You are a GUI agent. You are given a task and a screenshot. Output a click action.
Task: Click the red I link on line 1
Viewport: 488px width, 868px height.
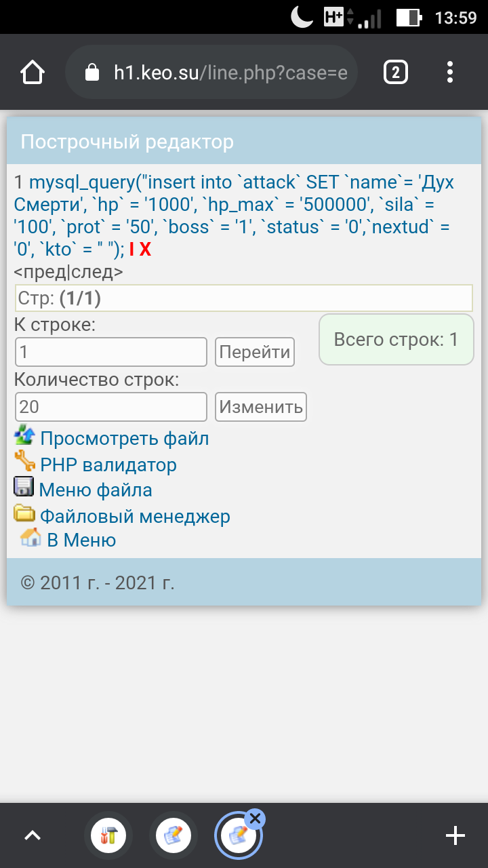pyautogui.click(x=131, y=250)
